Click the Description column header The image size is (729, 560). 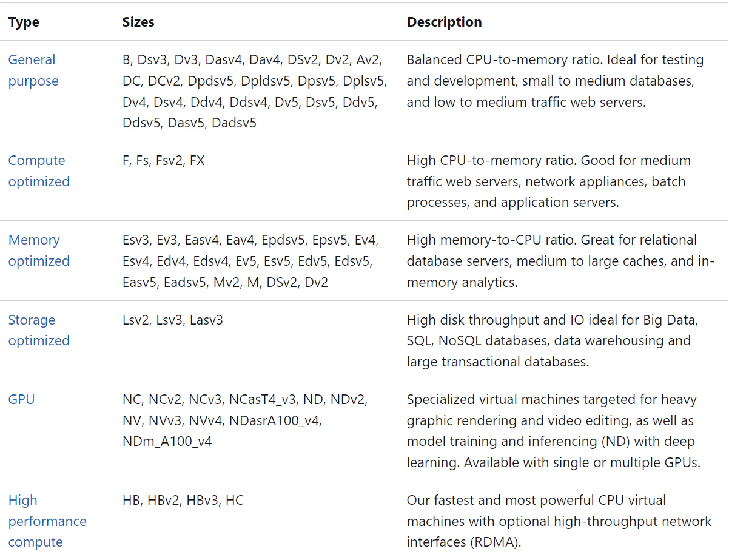coord(445,22)
